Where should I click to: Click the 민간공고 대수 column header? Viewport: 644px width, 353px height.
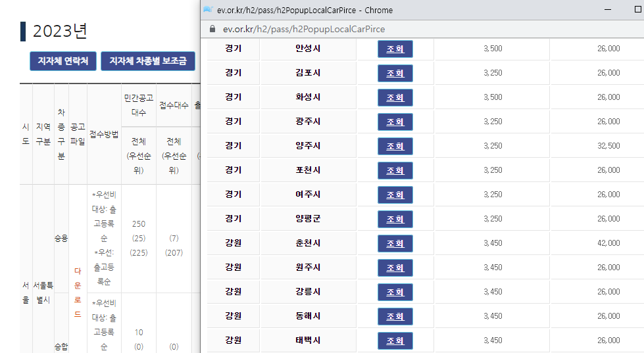[139, 105]
